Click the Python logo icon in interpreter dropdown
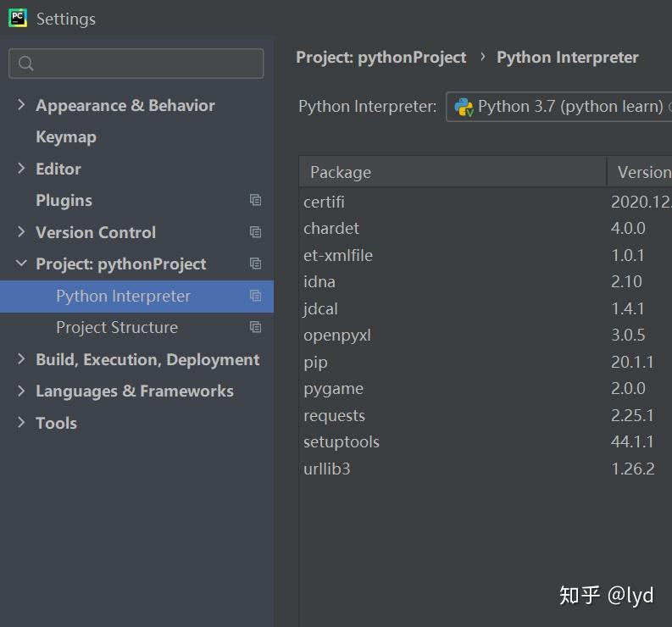Viewport: 672px width, 627px height. pos(464,107)
